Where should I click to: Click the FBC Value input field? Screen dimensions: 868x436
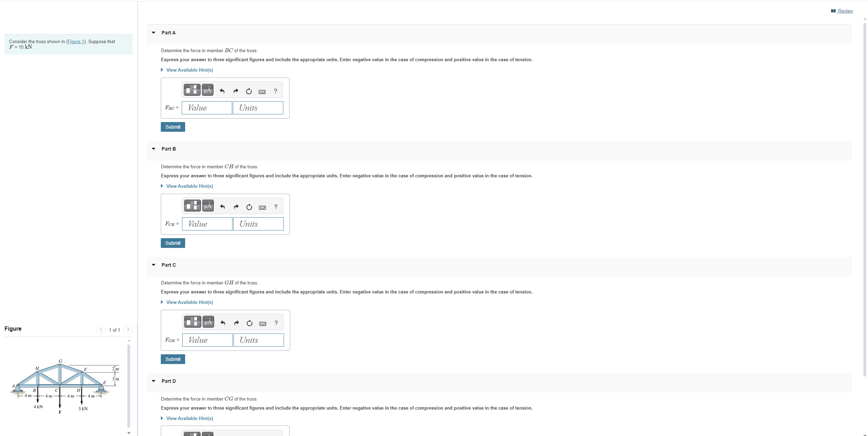pos(207,108)
